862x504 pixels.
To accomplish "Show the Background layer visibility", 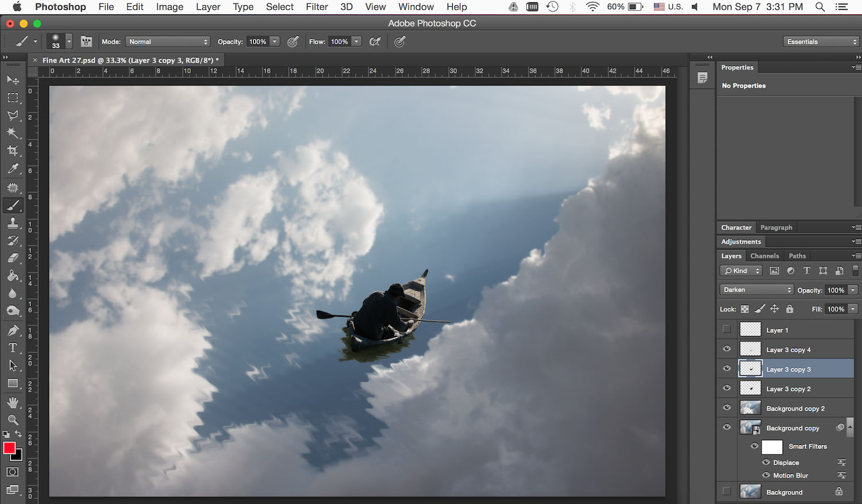I will (727, 491).
